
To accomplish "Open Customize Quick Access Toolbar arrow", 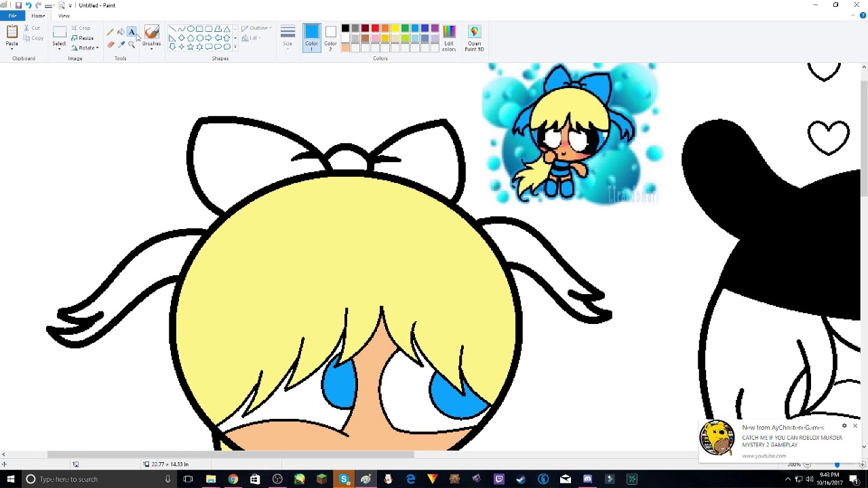I will click(70, 5).
